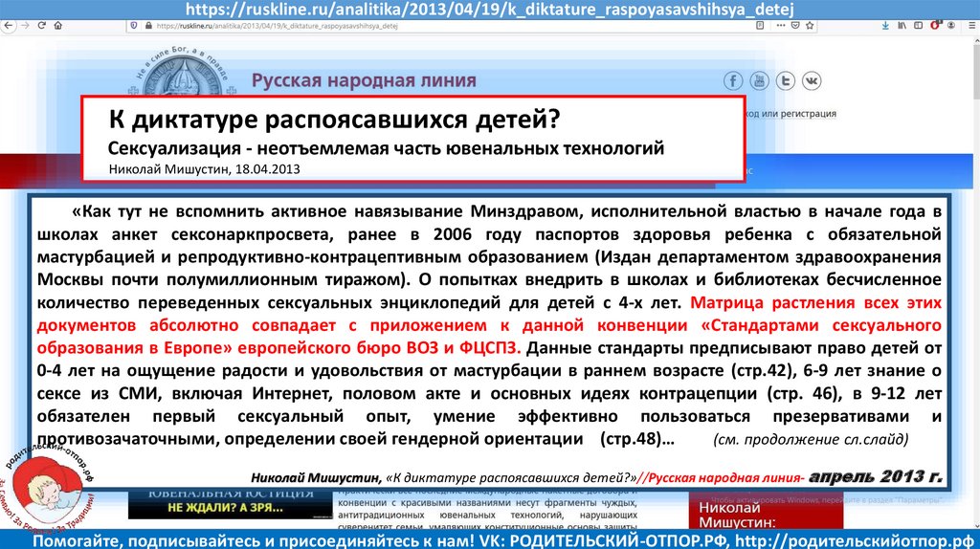Toggle the browser sidebar icon
Image resolution: width=980 pixels, height=549 pixels.
click(918, 26)
